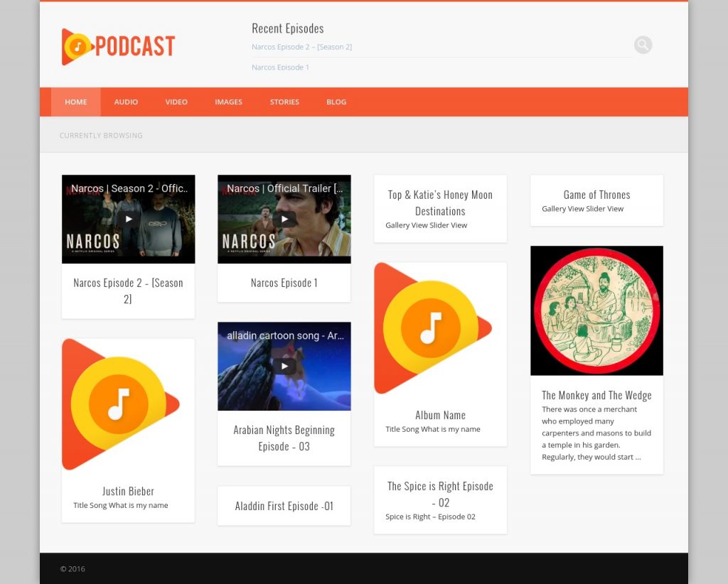Open Top & Katie's Honey Moon Destinations post

(x=440, y=202)
